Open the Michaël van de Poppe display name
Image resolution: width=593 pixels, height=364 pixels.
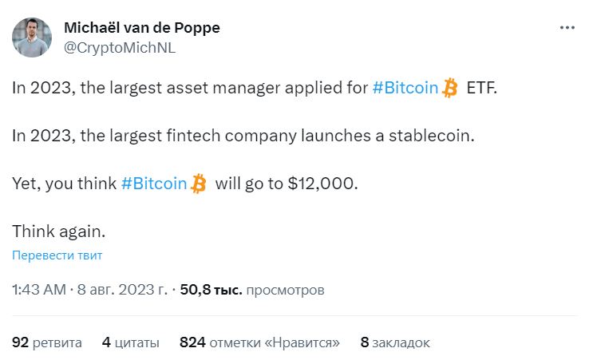(141, 28)
